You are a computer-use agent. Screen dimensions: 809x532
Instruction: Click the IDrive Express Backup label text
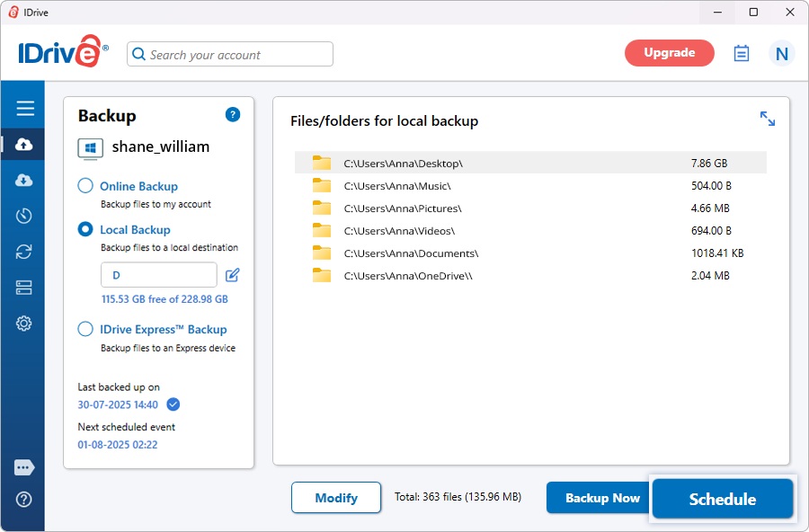point(164,329)
